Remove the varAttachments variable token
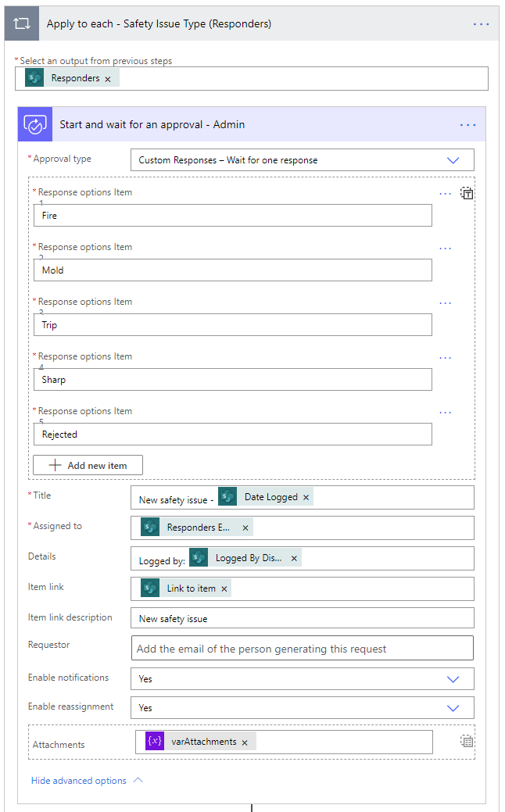This screenshot has height=812, width=505. (245, 741)
